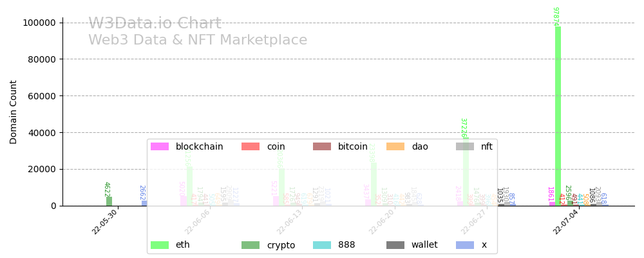Click the coin legend color swatch
The image size is (644, 258).
tap(251, 147)
